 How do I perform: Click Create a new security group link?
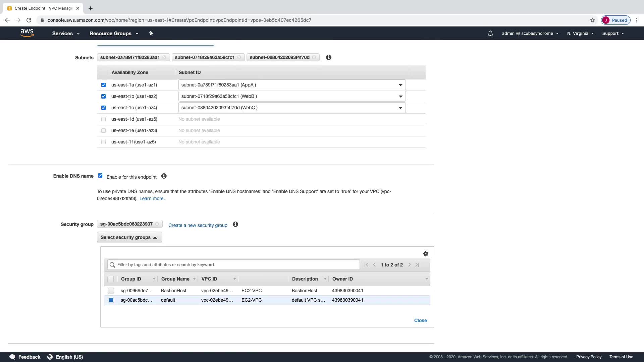[x=198, y=225]
